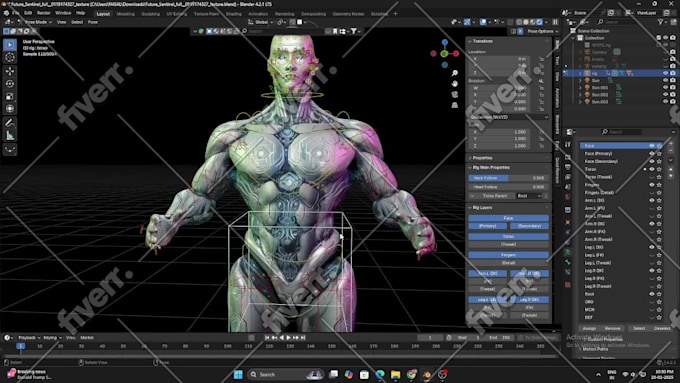The image size is (680, 383).
Task: Select the Select Box tool in the toolbar
Action: 10,45
